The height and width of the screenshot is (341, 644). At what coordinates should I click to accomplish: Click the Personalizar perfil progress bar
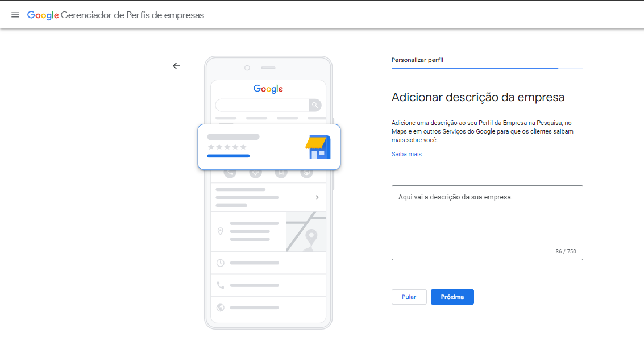[487, 68]
